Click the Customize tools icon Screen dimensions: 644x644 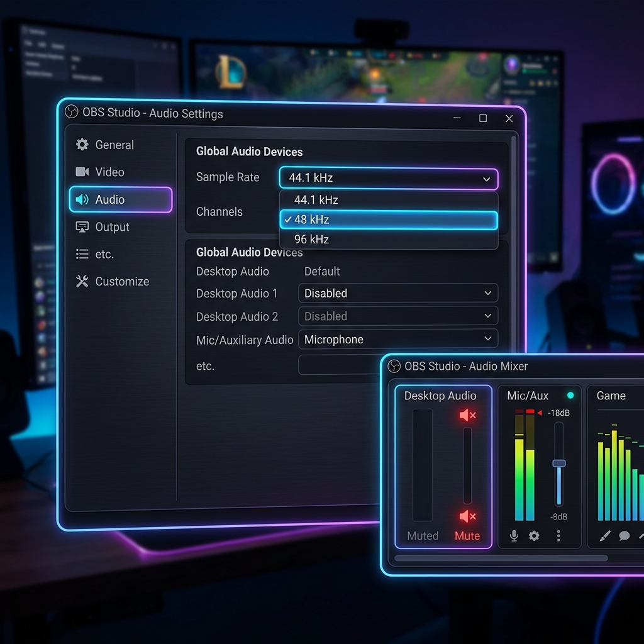(82, 281)
